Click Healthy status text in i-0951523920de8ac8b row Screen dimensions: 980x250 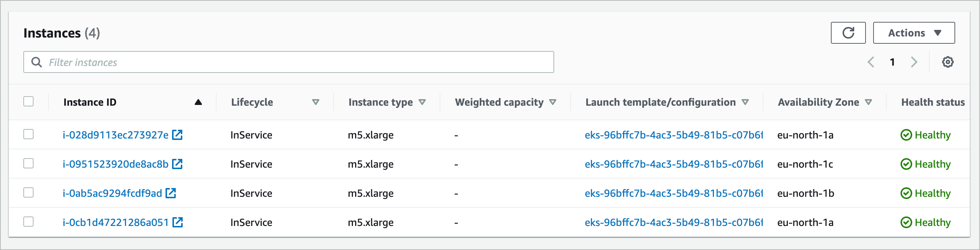click(x=933, y=164)
